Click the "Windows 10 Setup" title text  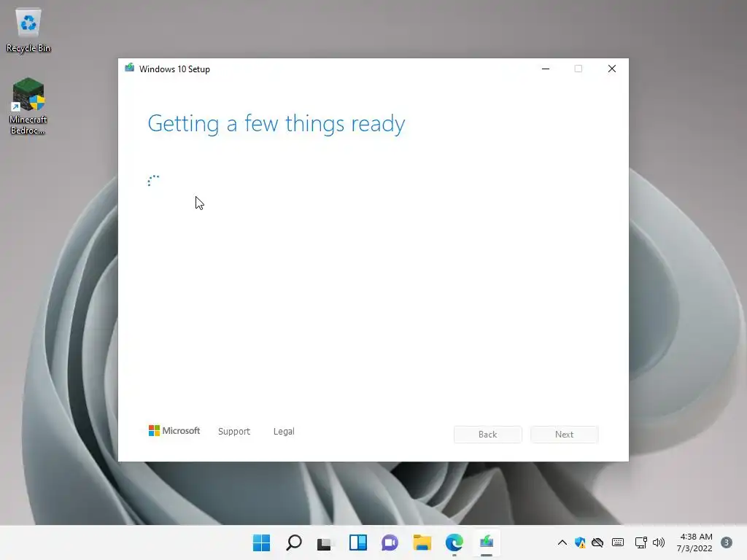pos(174,69)
